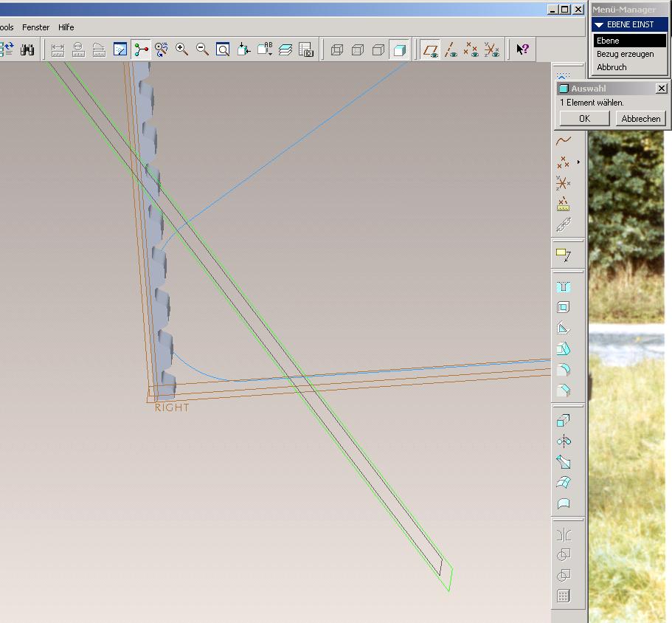Image resolution: width=672 pixels, height=623 pixels.
Task: Select the coordinate system tool
Action: pos(563,184)
